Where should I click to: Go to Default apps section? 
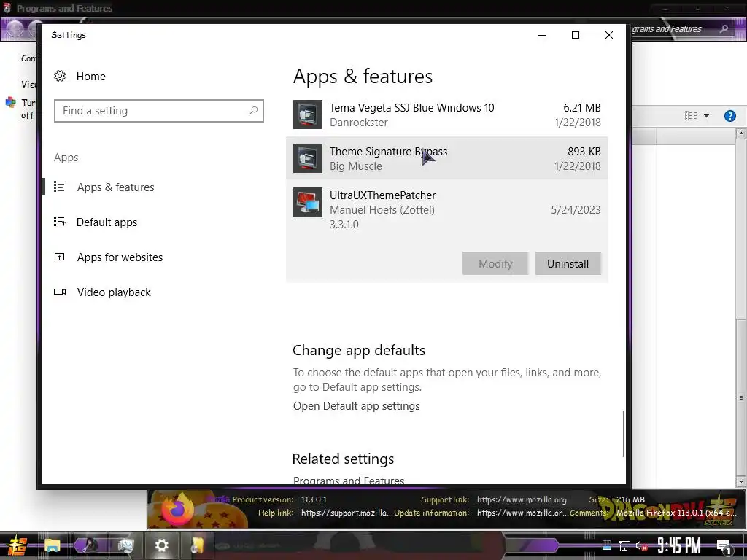(x=107, y=222)
